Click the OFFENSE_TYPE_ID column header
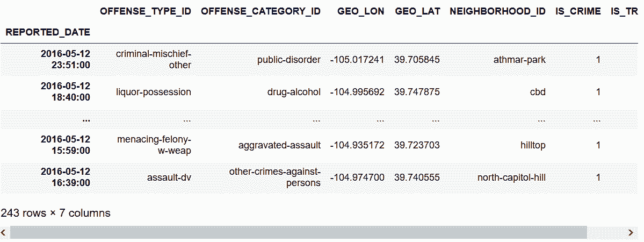This screenshot has height=242, width=644. click(x=146, y=11)
